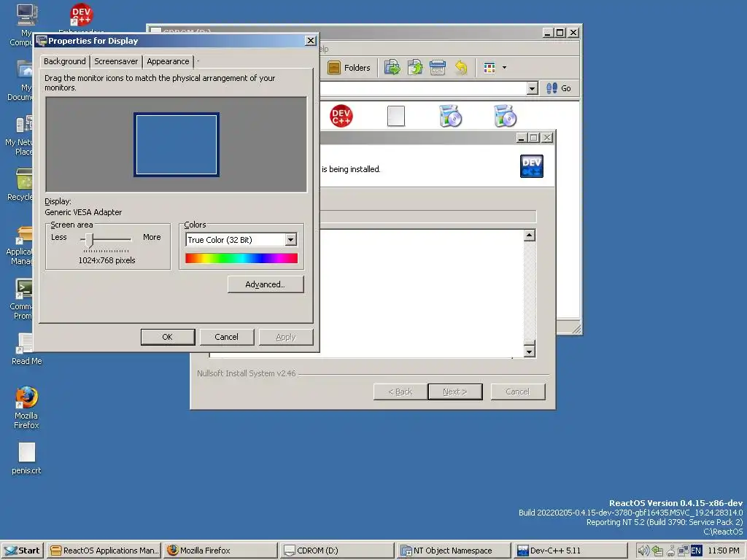Switch to Mozilla Firefox taskbar button
Screen dimensions: 747x560
click(220, 551)
